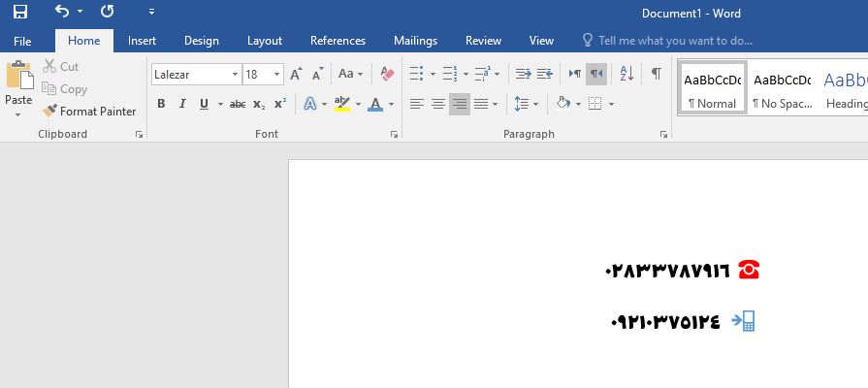868x388 pixels.
Task: Open the Font dialog launcher
Action: pyautogui.click(x=394, y=135)
